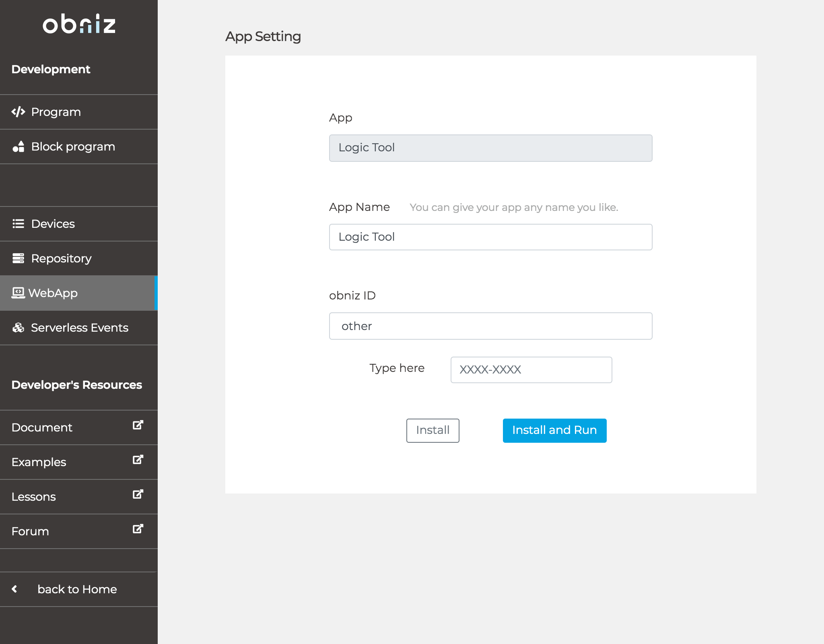Click the WebApp laptop icon
The image size is (824, 644).
(x=18, y=293)
